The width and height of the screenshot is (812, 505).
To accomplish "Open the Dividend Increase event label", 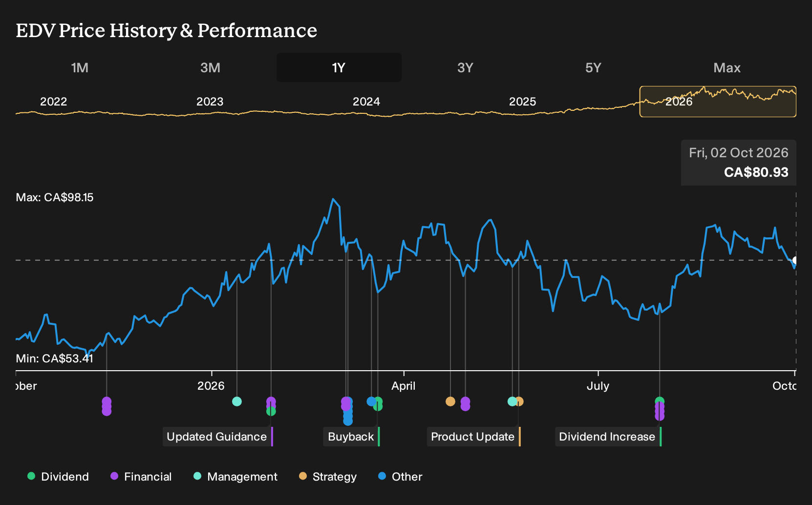I will (607, 437).
